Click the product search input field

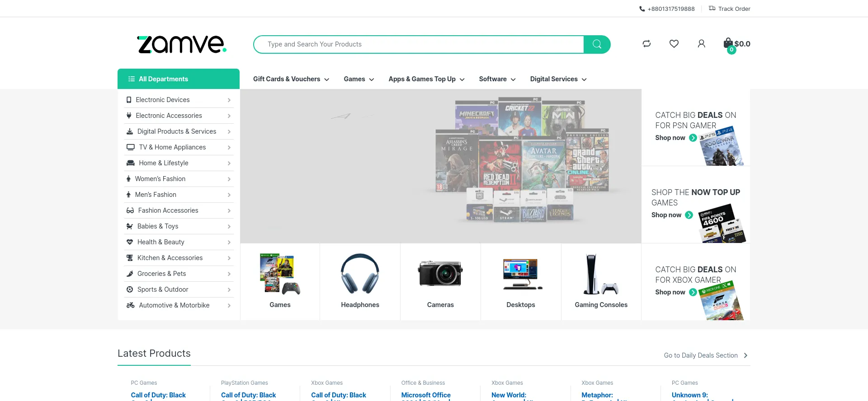click(x=418, y=44)
